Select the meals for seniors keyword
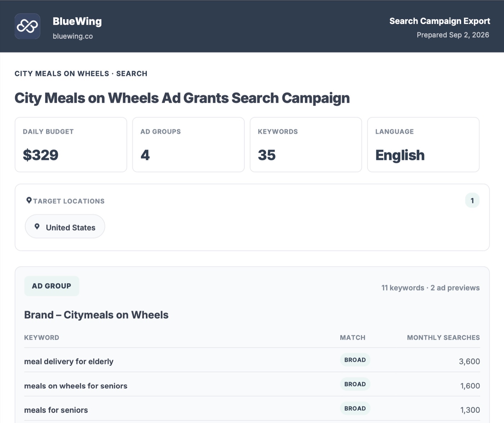Screen dimensions: 504x423 56,410
